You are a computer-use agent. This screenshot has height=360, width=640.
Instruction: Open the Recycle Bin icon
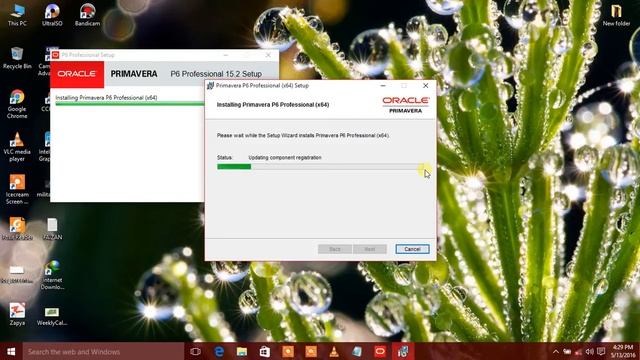[x=17, y=58]
